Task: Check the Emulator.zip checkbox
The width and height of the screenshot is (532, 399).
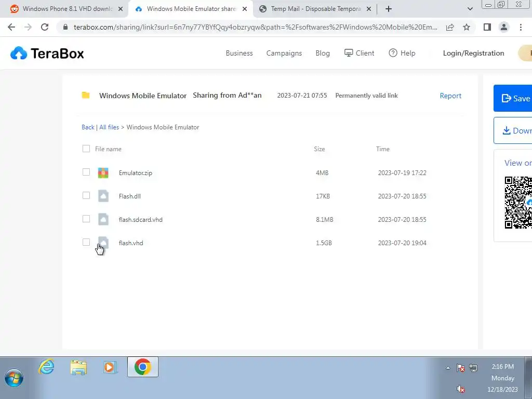Action: click(x=86, y=172)
